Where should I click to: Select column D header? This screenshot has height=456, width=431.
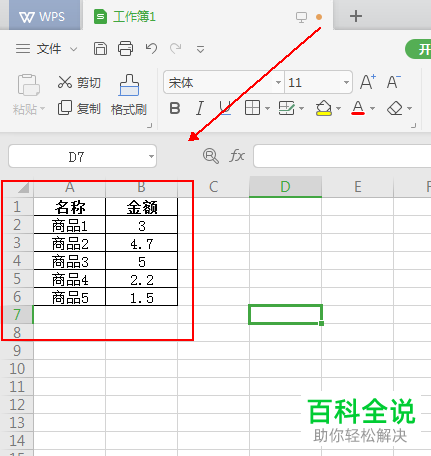click(285, 187)
